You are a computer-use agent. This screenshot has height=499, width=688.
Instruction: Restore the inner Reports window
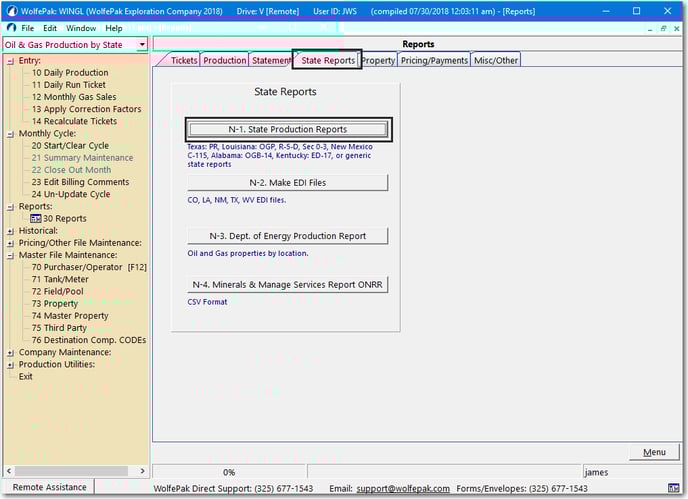663,29
